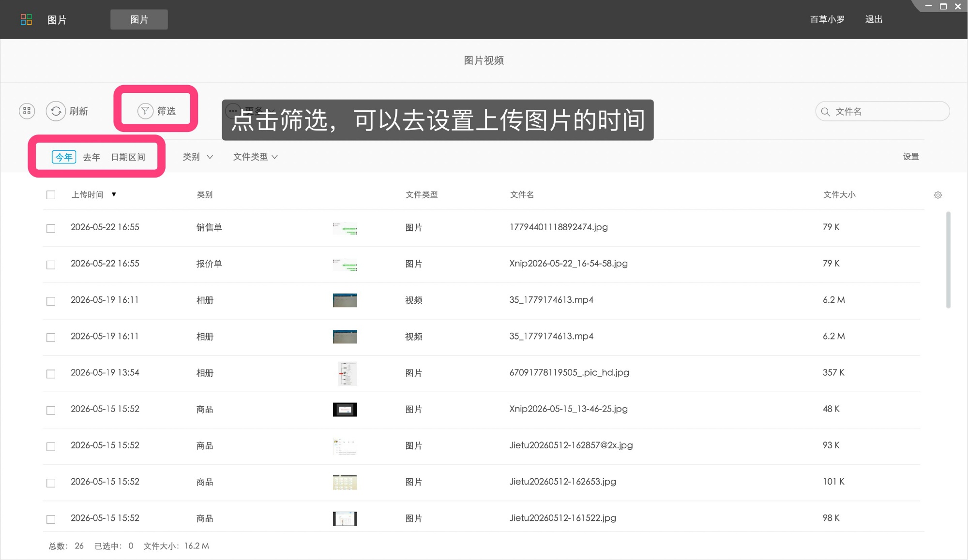The width and height of the screenshot is (968, 560).
Task: Click the 文件名 search field
Action: click(x=882, y=111)
